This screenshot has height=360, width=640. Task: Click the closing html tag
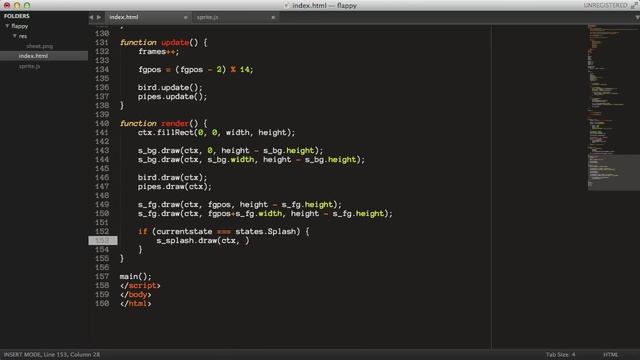(136, 303)
